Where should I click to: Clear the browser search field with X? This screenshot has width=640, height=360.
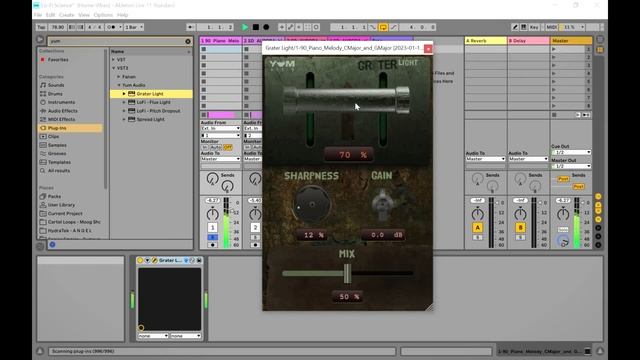point(188,41)
